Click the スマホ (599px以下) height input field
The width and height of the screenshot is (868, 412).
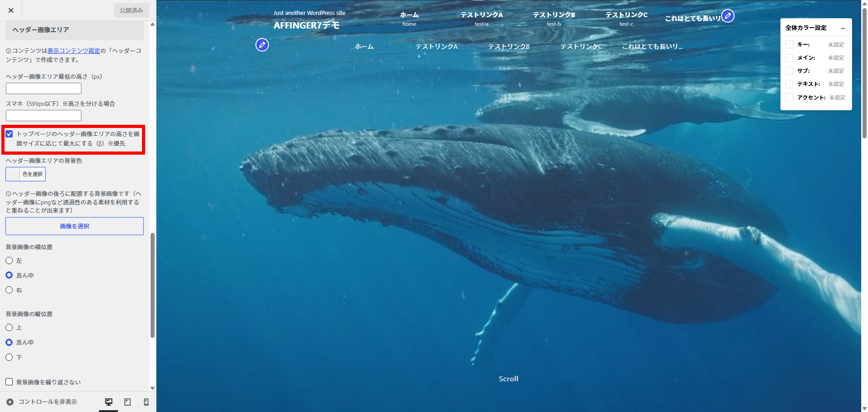click(x=43, y=115)
